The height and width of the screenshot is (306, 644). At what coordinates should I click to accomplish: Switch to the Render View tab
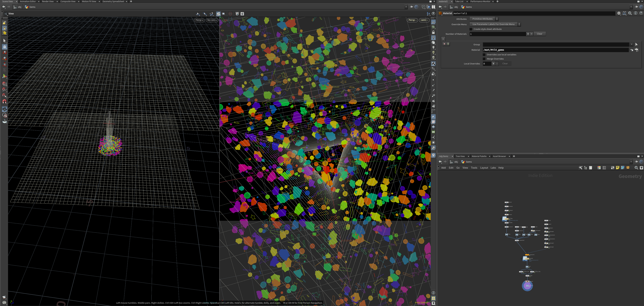point(48,2)
